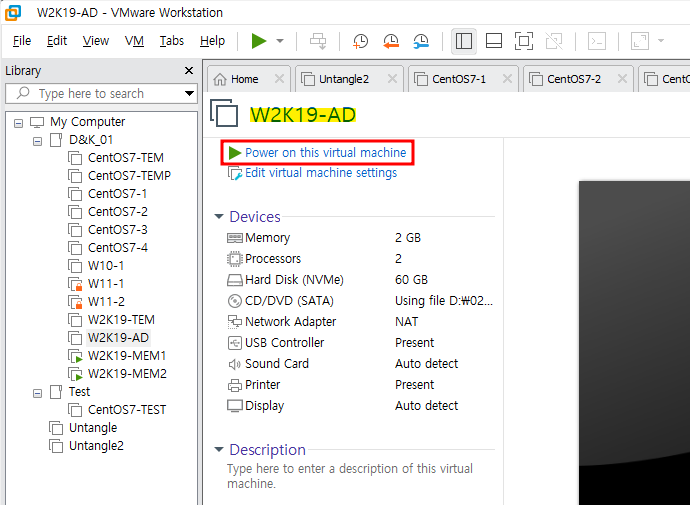Open the Help menu
Image resolution: width=690 pixels, height=505 pixels.
212,41
